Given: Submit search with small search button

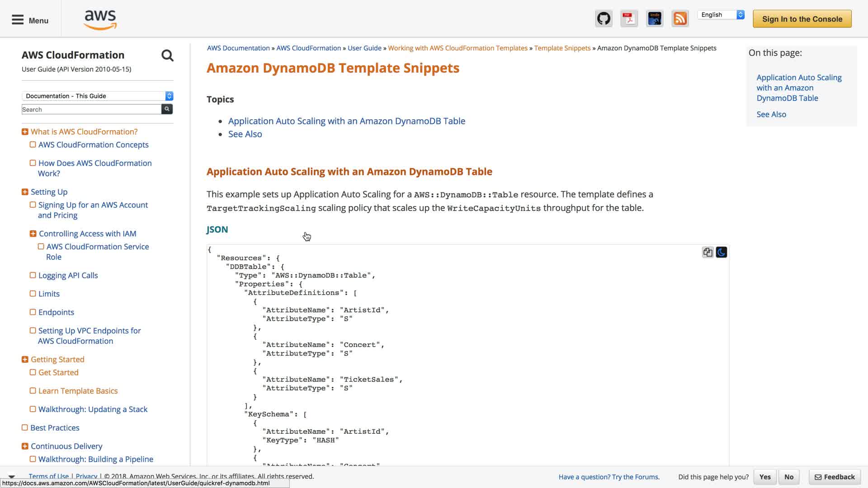Looking at the screenshot, I should click(167, 109).
